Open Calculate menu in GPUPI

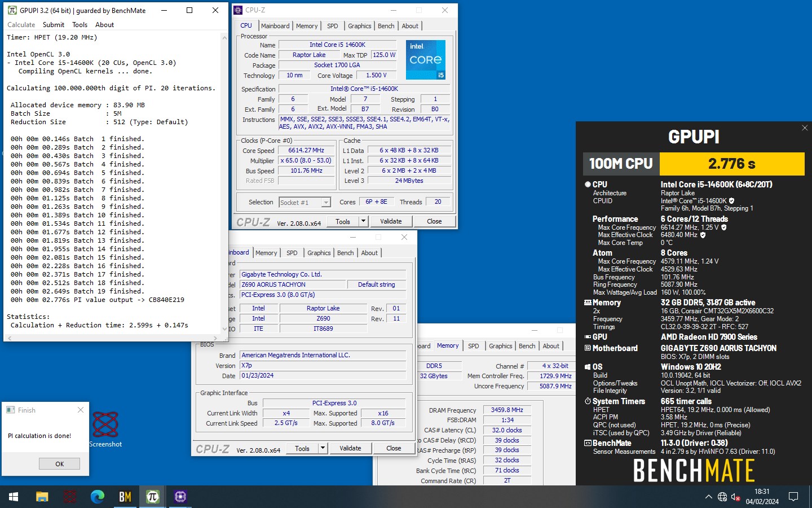click(x=21, y=25)
